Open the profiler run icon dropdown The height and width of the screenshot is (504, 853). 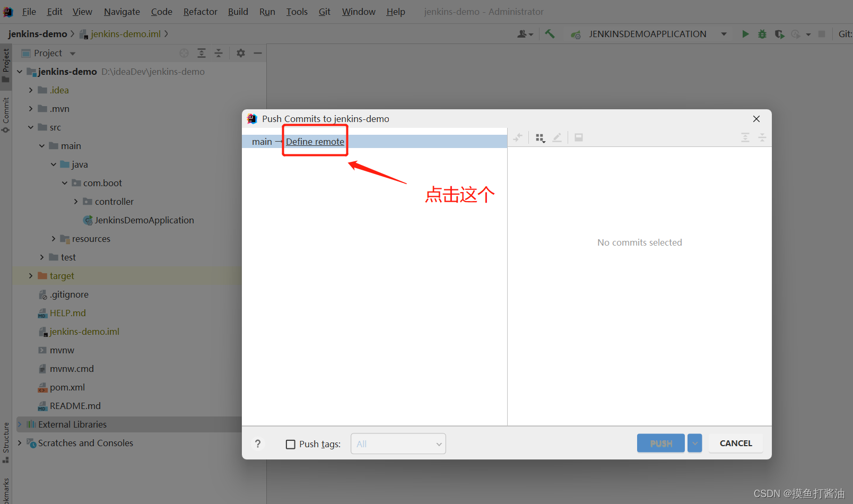click(808, 34)
